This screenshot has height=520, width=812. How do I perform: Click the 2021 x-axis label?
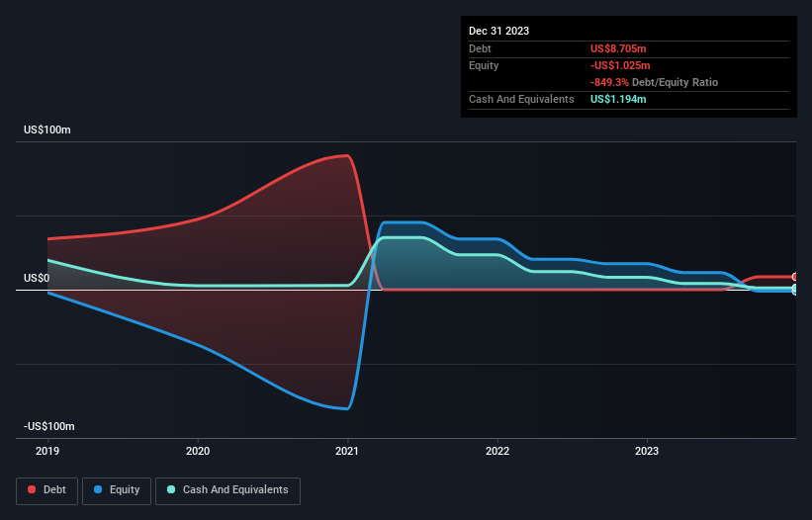[347, 451]
